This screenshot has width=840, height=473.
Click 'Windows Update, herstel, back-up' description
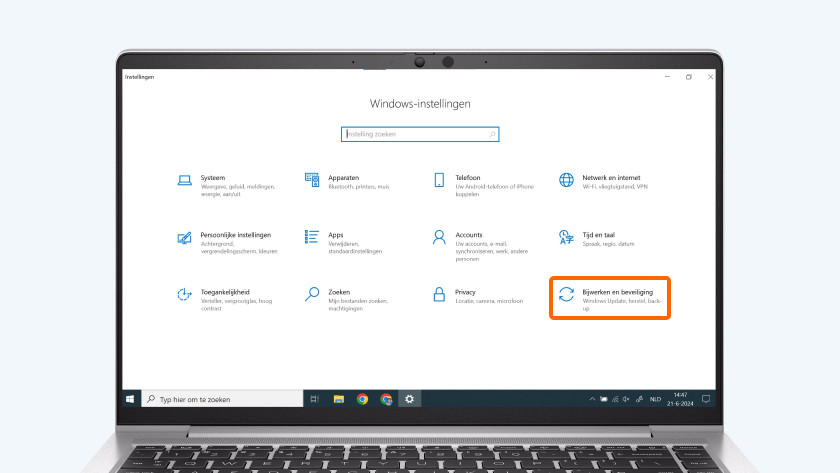[x=622, y=304]
